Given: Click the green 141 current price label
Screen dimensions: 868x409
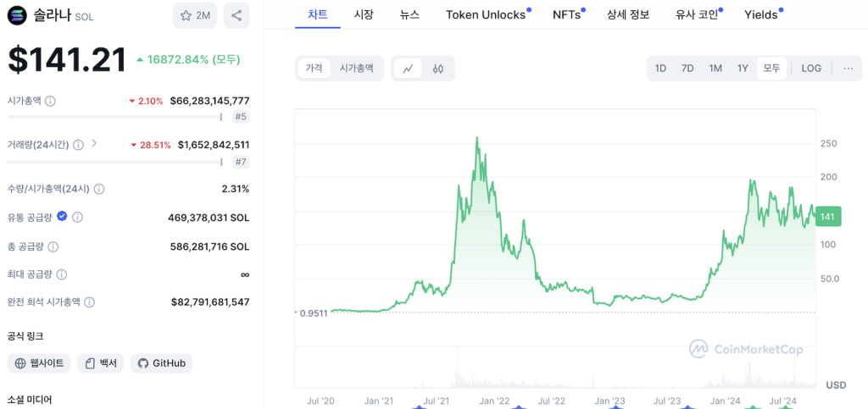Looking at the screenshot, I should 829,216.
